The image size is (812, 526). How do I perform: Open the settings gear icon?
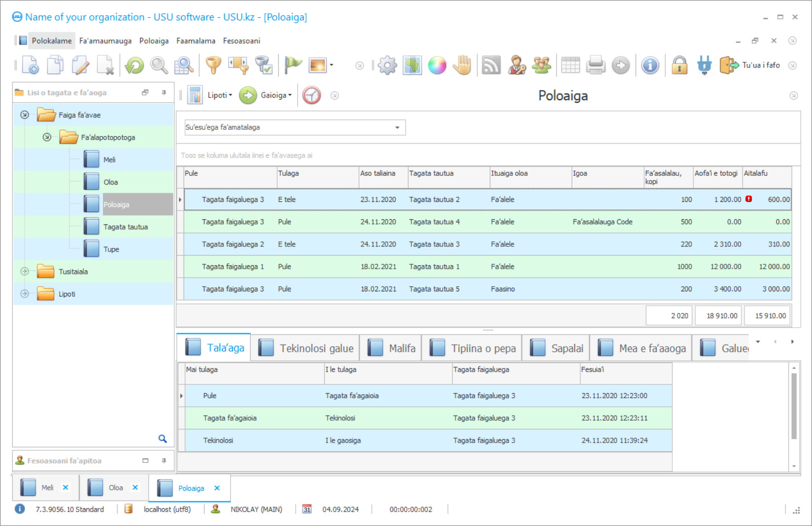pos(387,65)
